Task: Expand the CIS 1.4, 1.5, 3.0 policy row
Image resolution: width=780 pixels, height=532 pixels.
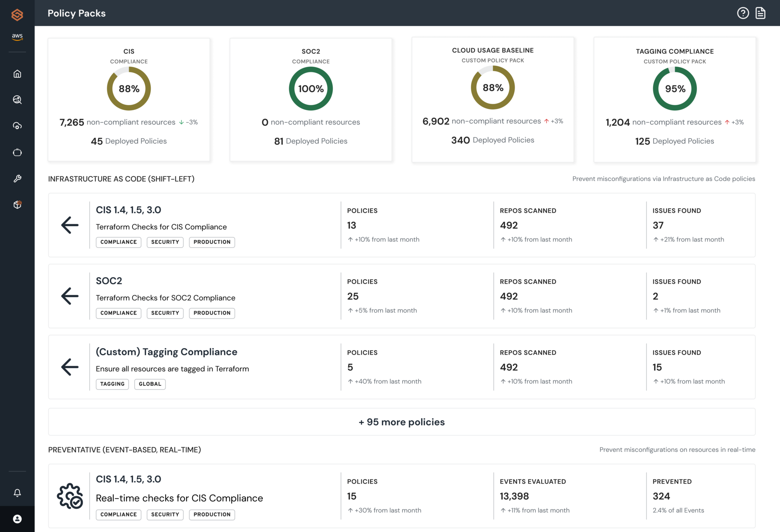Action: coord(70,225)
